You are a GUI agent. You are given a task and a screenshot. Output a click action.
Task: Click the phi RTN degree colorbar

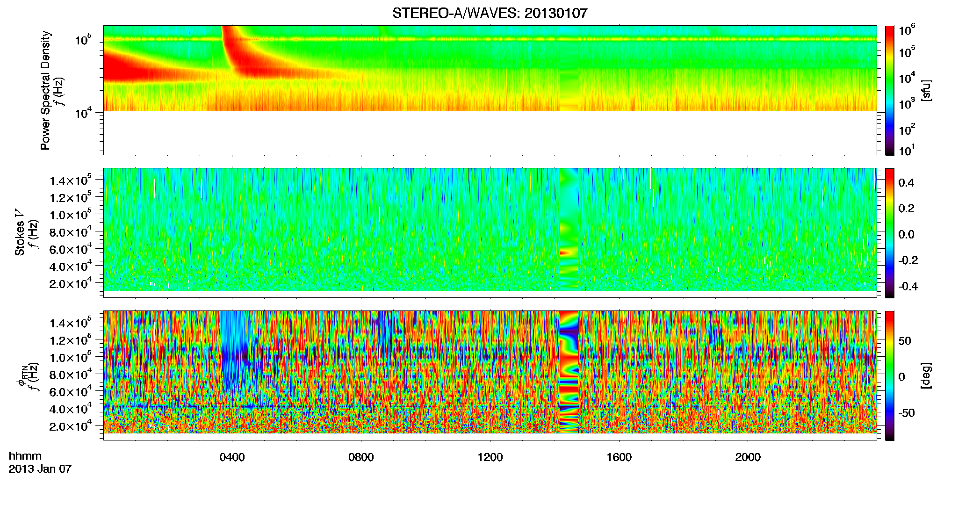point(889,375)
